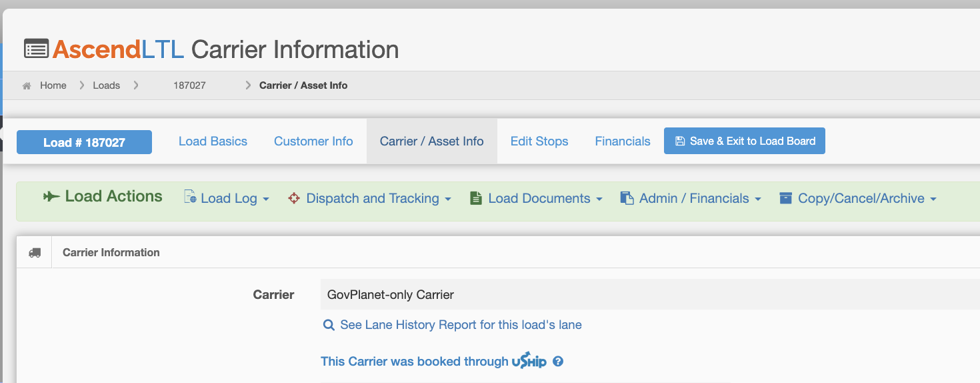The height and width of the screenshot is (383, 980).
Task: Click the Load Log document icon
Action: coord(190,198)
